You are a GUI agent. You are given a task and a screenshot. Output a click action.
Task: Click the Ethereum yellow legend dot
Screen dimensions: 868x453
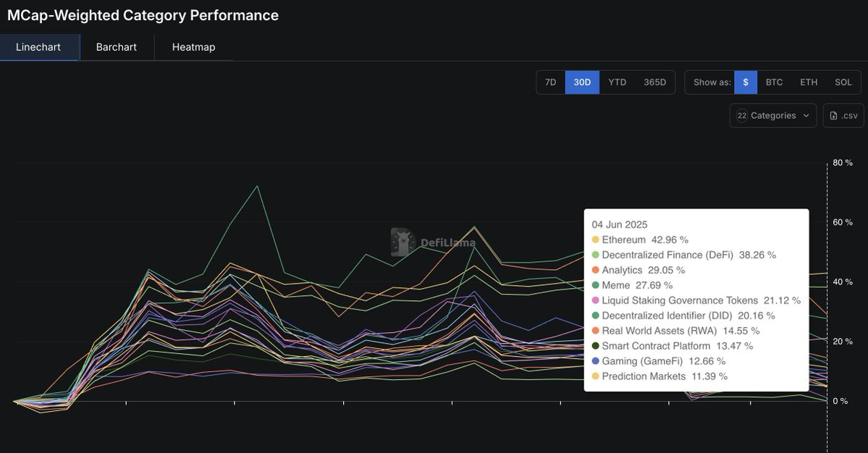pos(596,240)
